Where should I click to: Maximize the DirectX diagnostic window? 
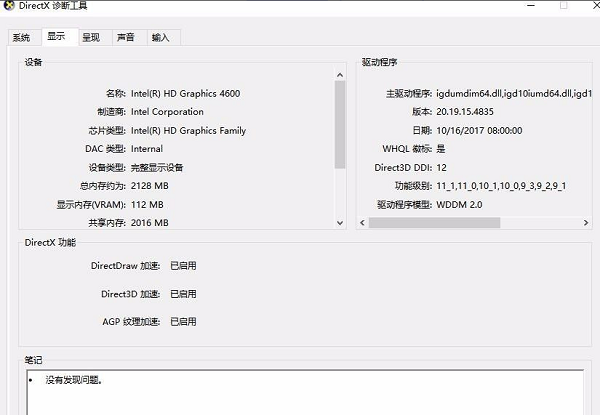(563, 5)
